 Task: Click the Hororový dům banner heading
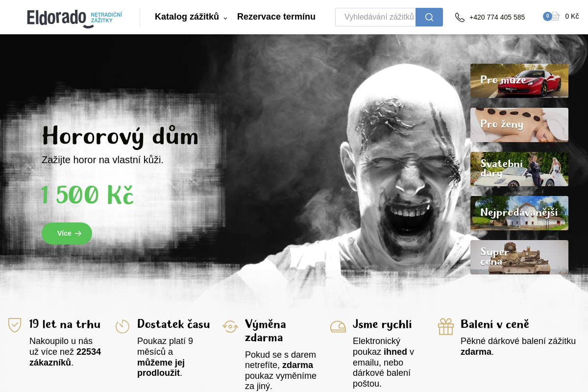(120, 136)
